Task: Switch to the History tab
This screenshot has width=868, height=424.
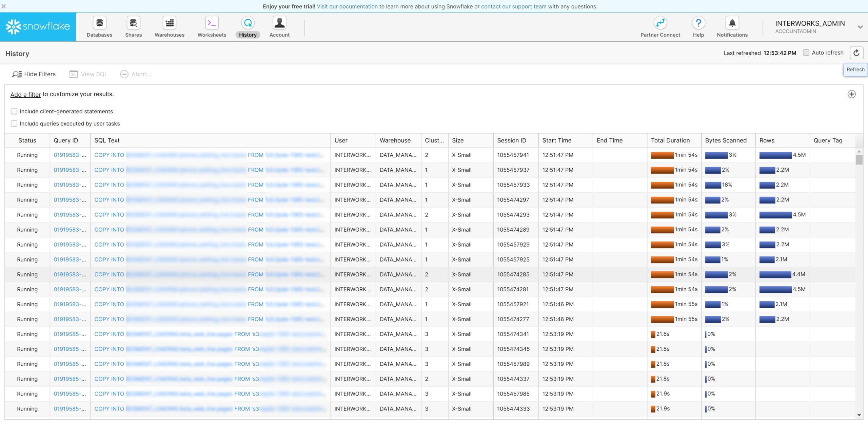Action: click(247, 26)
